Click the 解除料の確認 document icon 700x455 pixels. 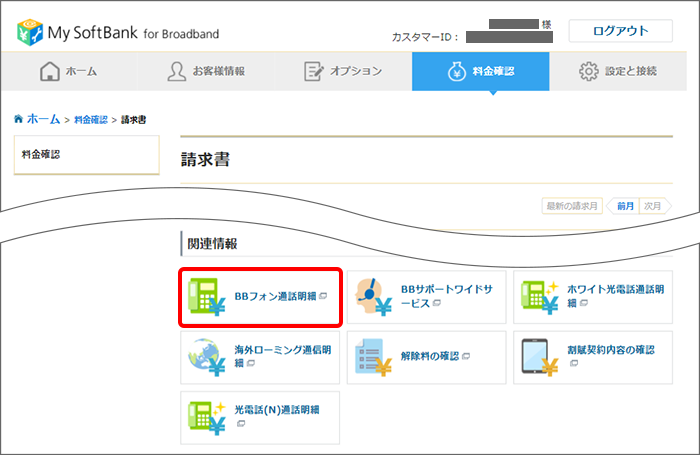tap(374, 357)
